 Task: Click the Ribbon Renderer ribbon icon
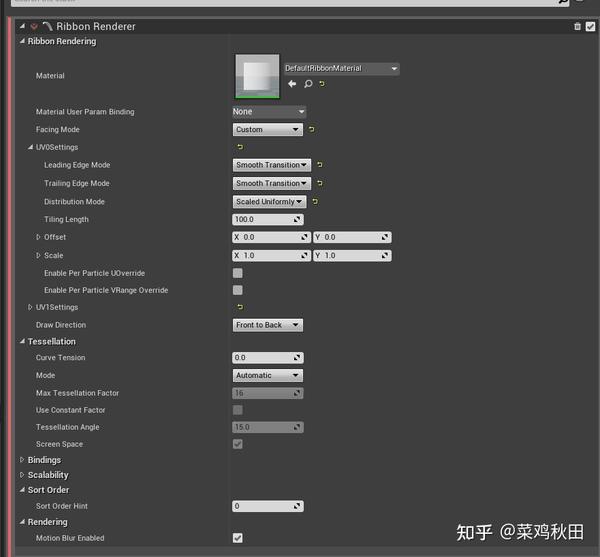pyautogui.click(x=47, y=26)
